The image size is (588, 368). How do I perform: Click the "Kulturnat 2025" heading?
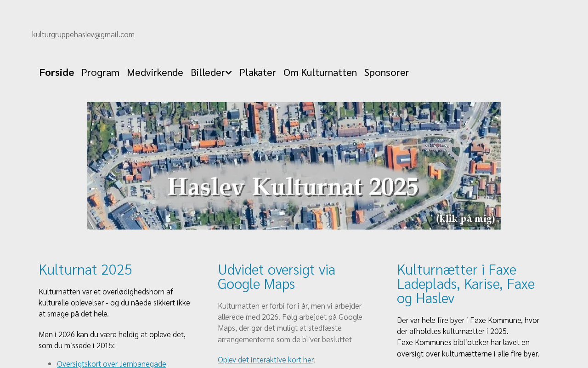pyautogui.click(x=85, y=269)
